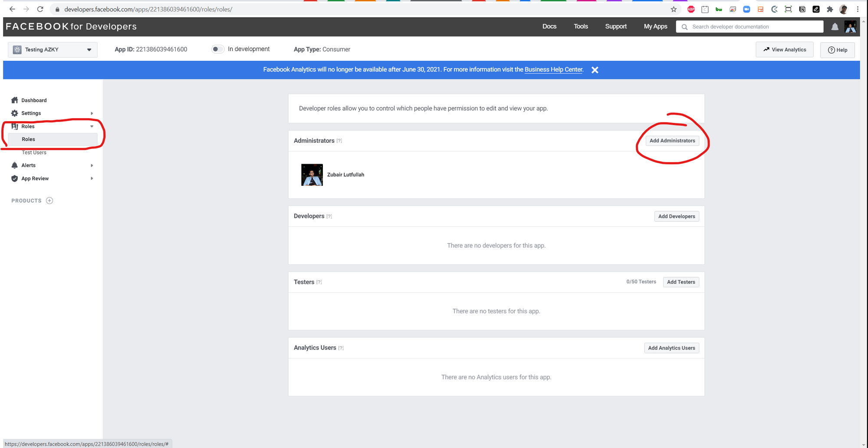
Task: Click the Add Administrators button
Action: tap(672, 141)
